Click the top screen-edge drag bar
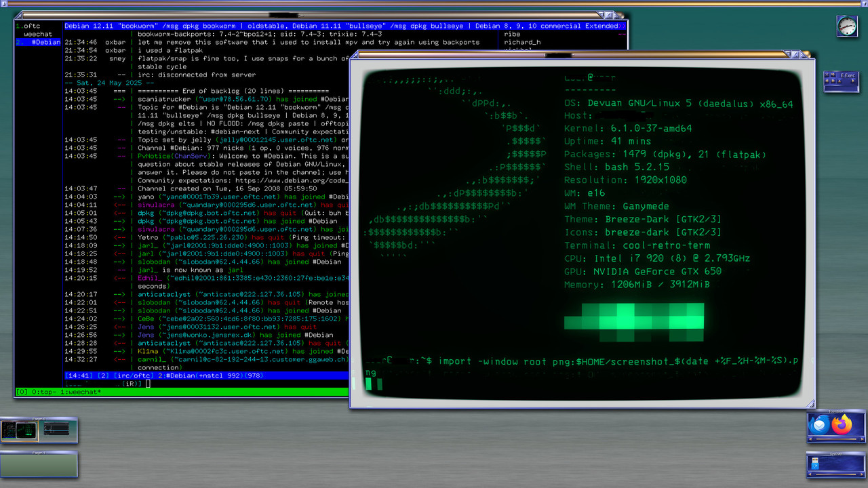868x488 pixels. (434, 3)
